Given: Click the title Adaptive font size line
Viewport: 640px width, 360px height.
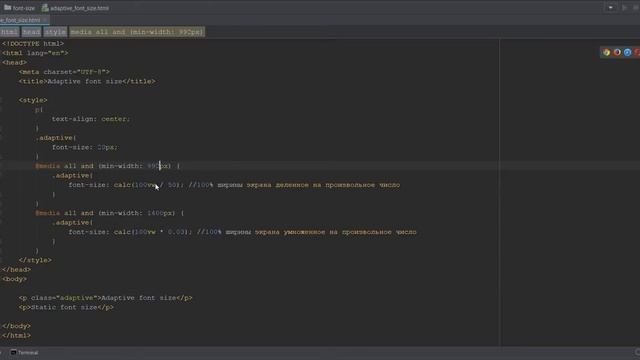Looking at the screenshot, I should 87,81.
